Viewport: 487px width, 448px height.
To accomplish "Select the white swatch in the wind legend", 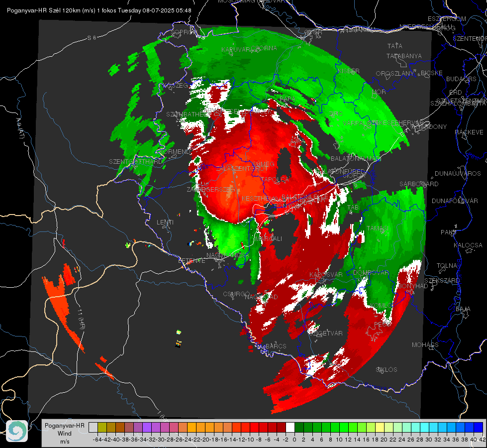I will (x=290, y=427).
